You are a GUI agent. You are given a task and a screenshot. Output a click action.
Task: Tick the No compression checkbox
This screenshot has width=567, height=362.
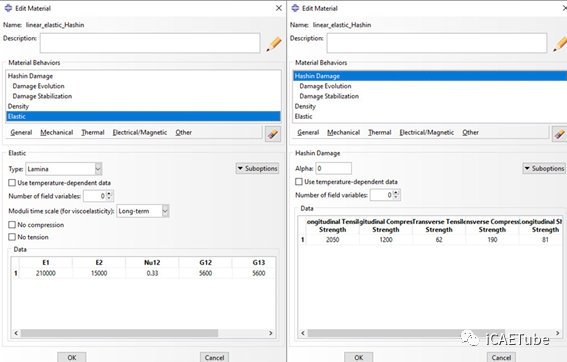(12, 225)
